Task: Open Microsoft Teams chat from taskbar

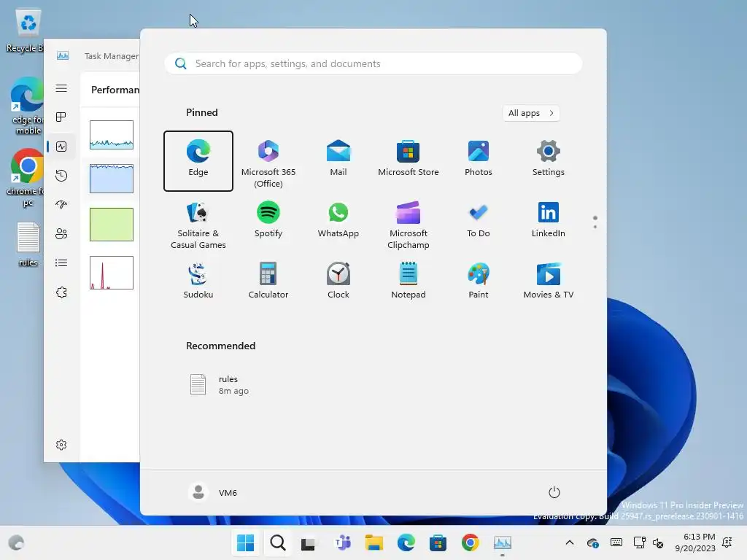Action: [343, 542]
